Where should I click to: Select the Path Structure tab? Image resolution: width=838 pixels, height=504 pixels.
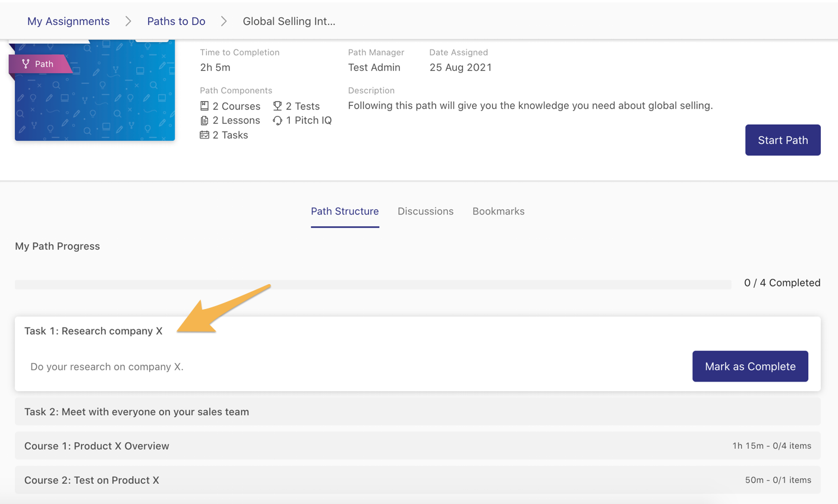coord(345,212)
